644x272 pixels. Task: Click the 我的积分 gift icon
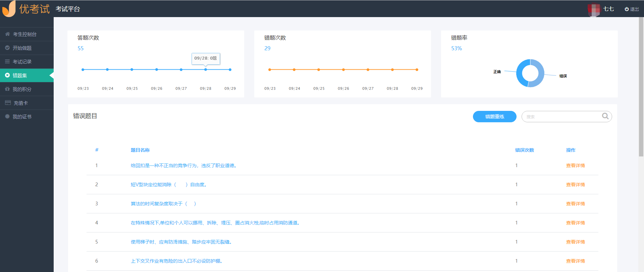7,89
